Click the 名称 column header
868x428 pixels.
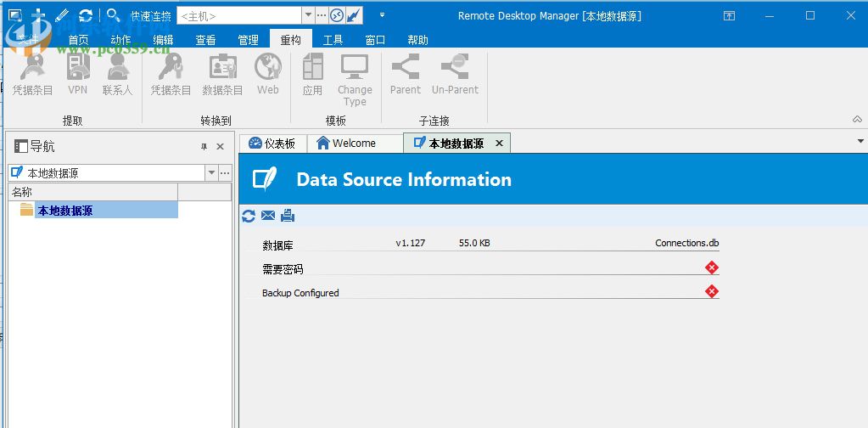(x=93, y=192)
